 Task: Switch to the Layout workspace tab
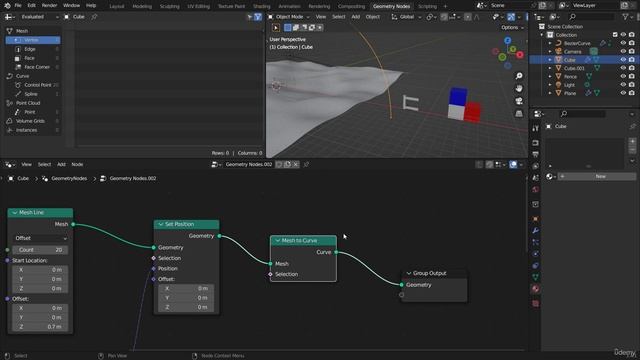(x=117, y=6)
